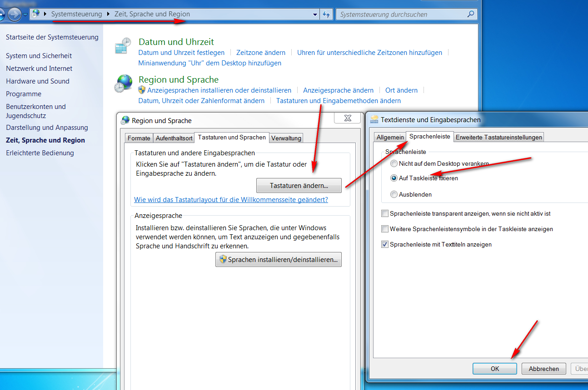Image resolution: width=588 pixels, height=390 pixels.
Task: Click the search magnifier icon
Action: point(471,15)
